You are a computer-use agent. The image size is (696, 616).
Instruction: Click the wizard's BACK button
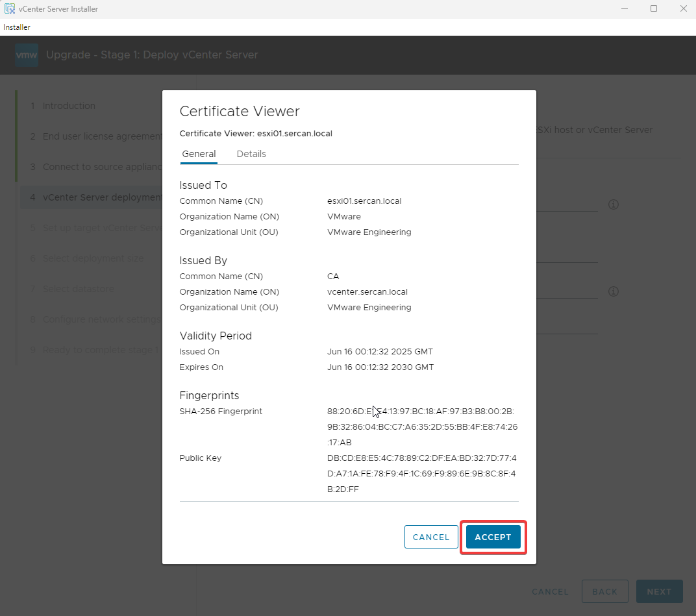604,591
